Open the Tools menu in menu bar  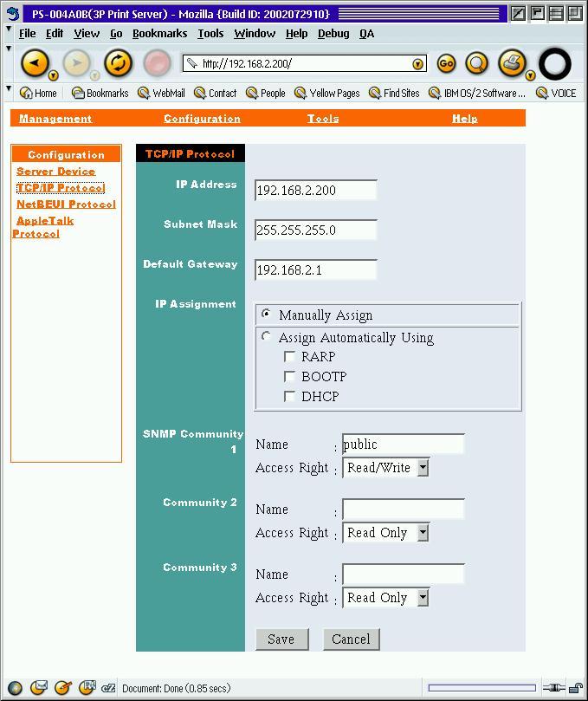click(210, 33)
